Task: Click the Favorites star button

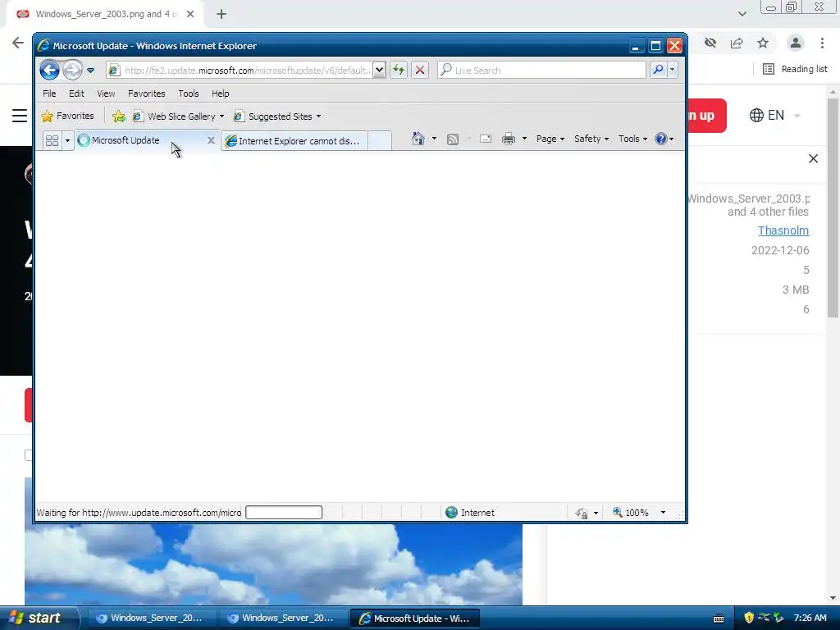Action: pyautogui.click(x=67, y=116)
